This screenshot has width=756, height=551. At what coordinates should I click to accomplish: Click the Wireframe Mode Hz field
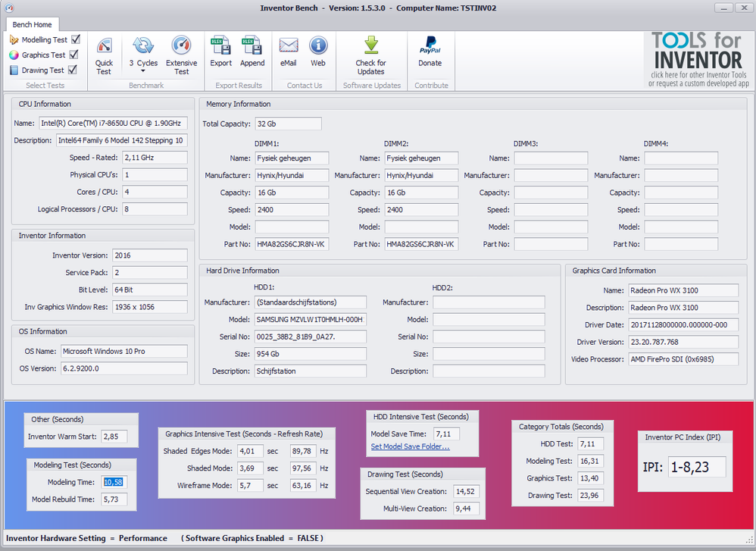[303, 486]
